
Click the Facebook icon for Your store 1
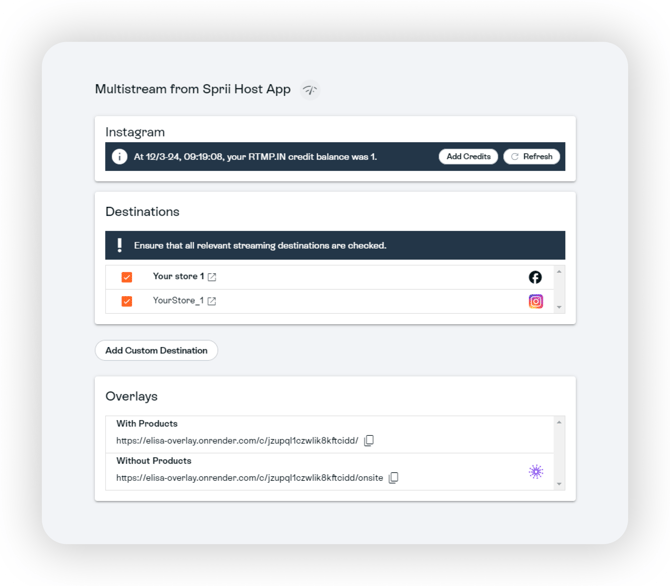click(535, 277)
